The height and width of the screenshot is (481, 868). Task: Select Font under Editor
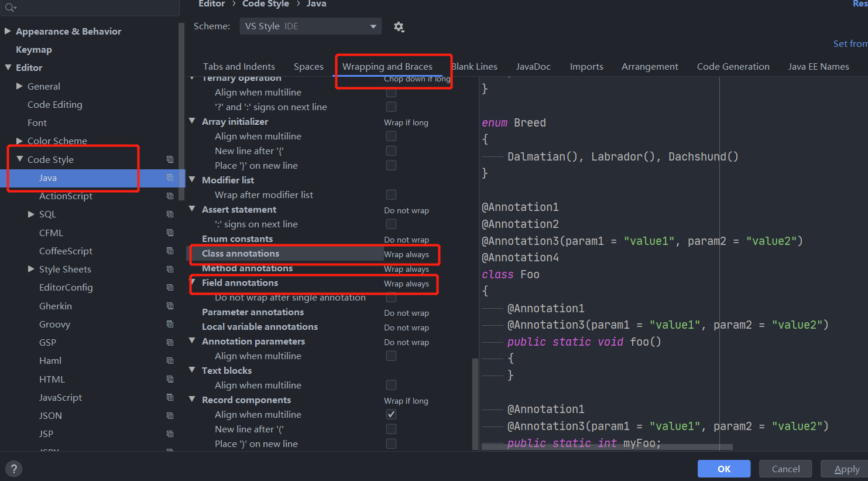point(37,122)
